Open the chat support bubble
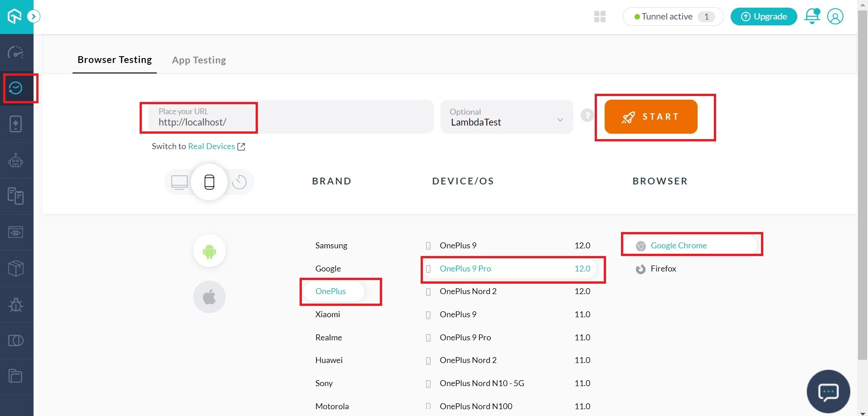868x416 pixels. (x=828, y=391)
